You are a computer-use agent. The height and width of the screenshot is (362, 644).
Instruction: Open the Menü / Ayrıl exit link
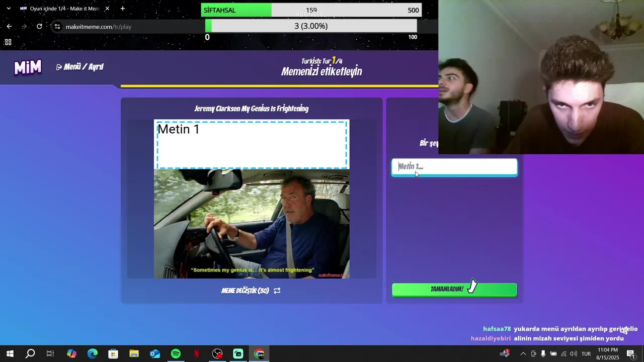pyautogui.click(x=79, y=67)
